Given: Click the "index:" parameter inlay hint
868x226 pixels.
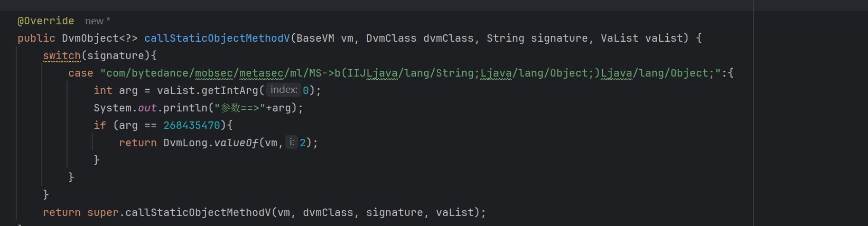Looking at the screenshot, I should pyautogui.click(x=284, y=90).
